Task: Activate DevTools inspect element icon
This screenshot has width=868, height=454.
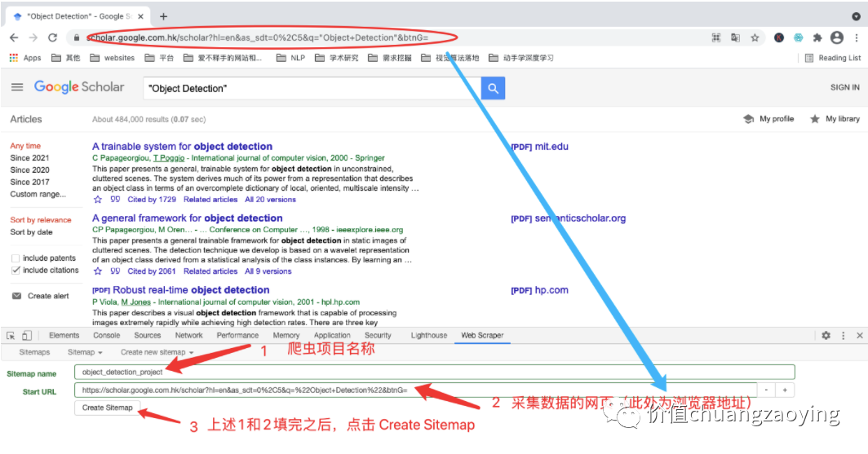Action: [x=11, y=336]
